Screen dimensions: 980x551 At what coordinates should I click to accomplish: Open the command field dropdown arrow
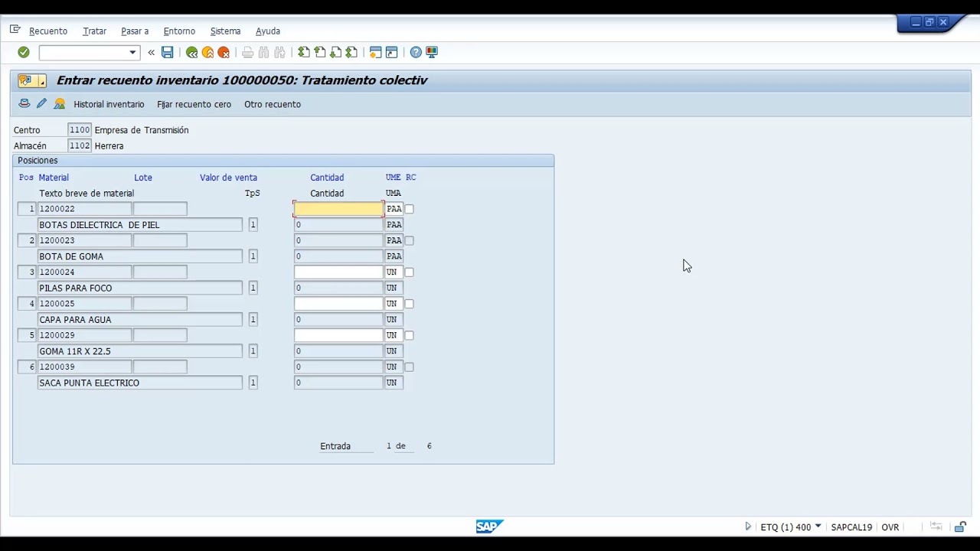(x=132, y=52)
